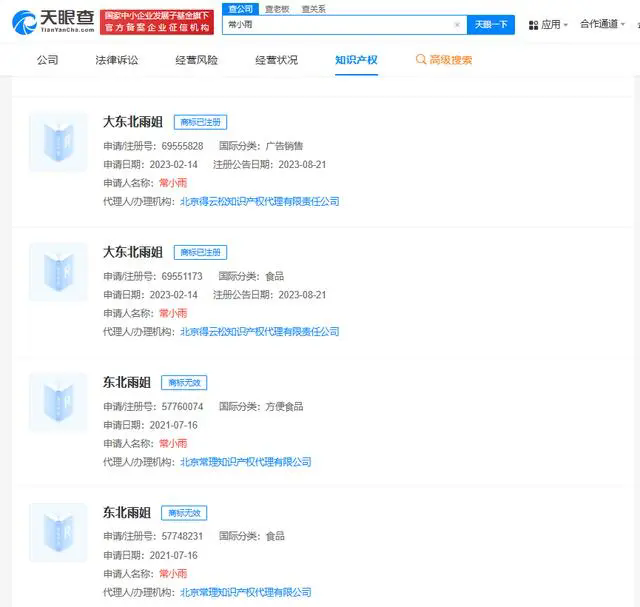Click 商标已注册 badge on 69551173 entry
The image size is (640, 607).
pos(200,252)
